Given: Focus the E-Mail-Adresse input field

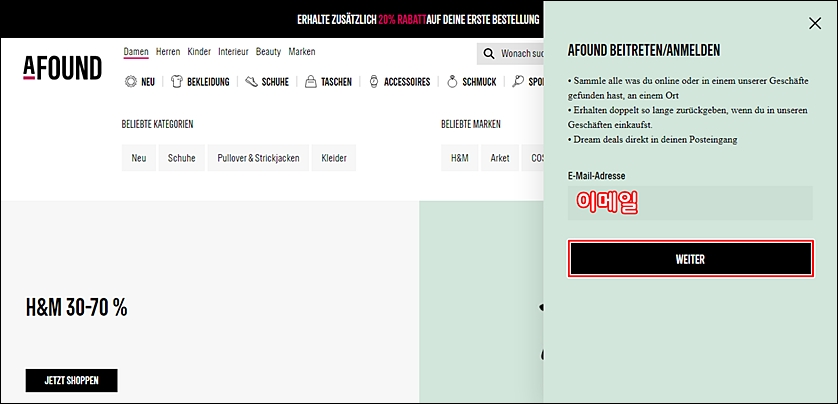Looking at the screenshot, I should (x=690, y=203).
